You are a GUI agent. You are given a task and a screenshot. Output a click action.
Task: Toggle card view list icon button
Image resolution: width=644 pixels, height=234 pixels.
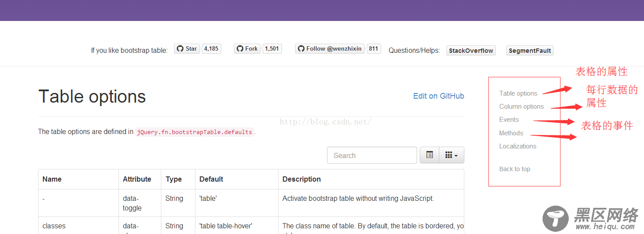click(x=429, y=155)
